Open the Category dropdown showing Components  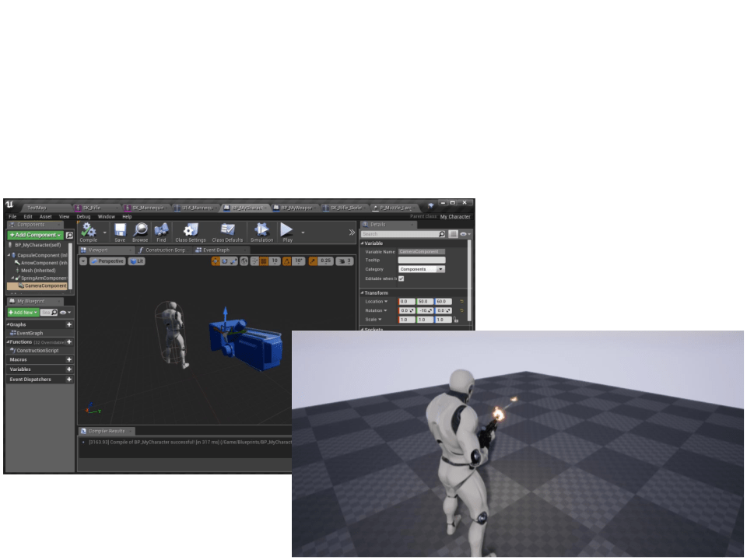441,269
